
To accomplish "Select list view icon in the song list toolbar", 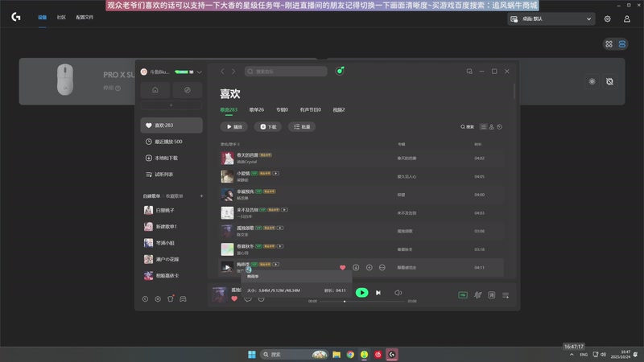I will pyautogui.click(x=484, y=127).
